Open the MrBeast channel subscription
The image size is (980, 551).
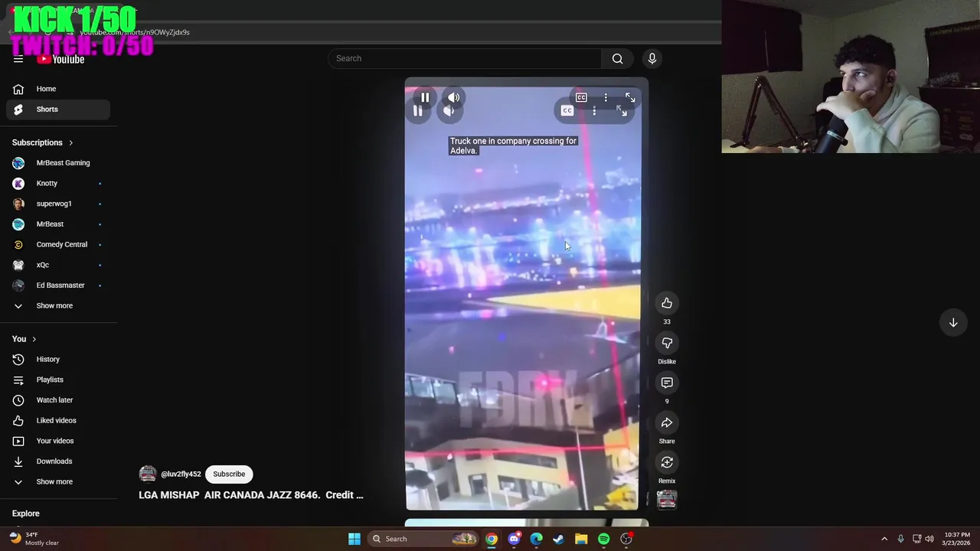(x=58, y=224)
